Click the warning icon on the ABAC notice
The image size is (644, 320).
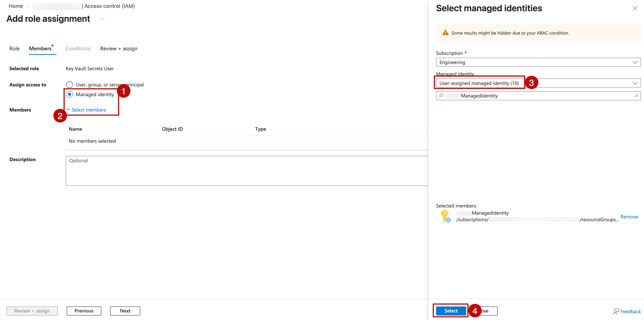(x=445, y=32)
